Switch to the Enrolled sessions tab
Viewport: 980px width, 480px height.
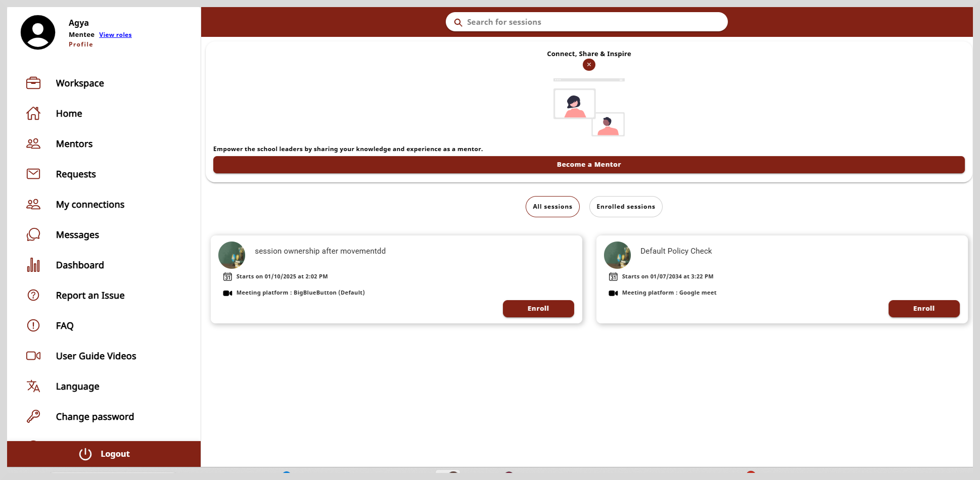[x=626, y=207]
